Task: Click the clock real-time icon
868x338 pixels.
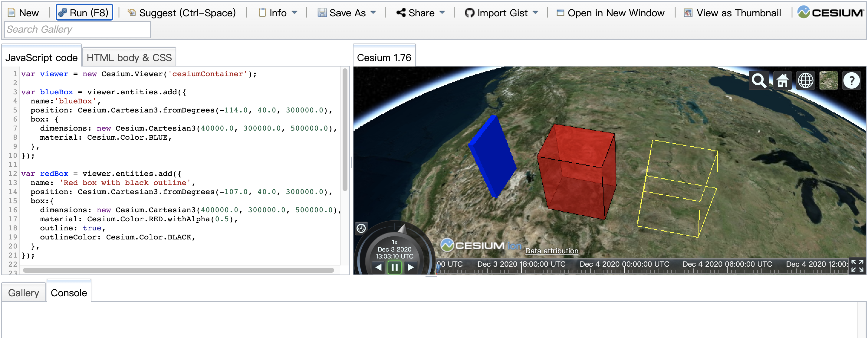Action: [361, 229]
